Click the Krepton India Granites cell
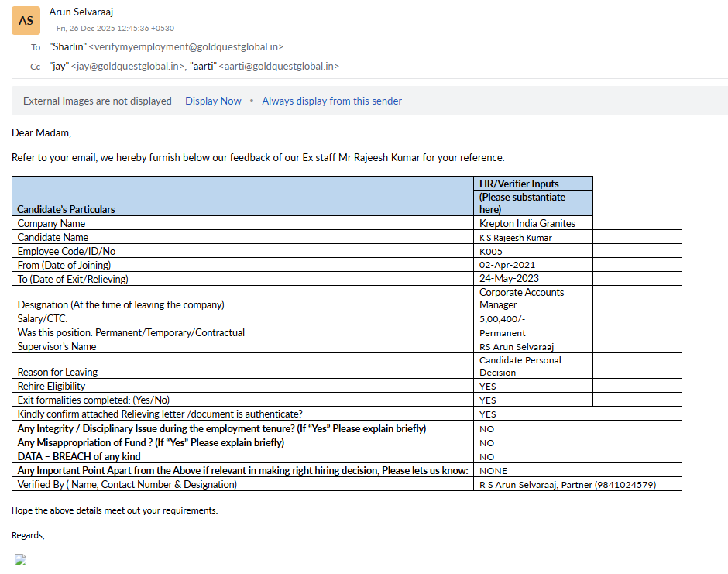 pos(527,223)
